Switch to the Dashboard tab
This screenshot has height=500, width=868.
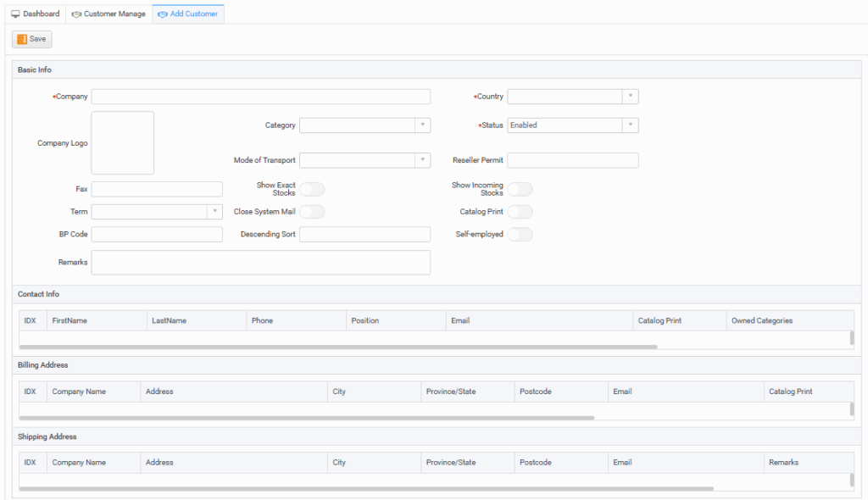36,14
